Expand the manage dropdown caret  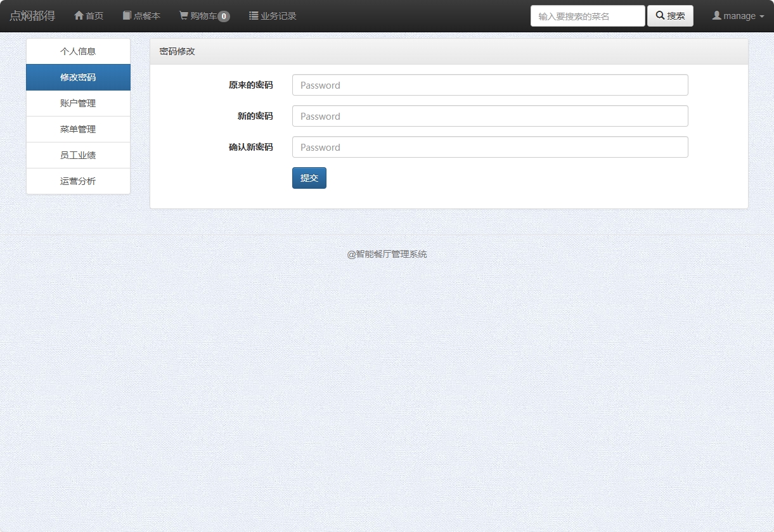(x=761, y=16)
